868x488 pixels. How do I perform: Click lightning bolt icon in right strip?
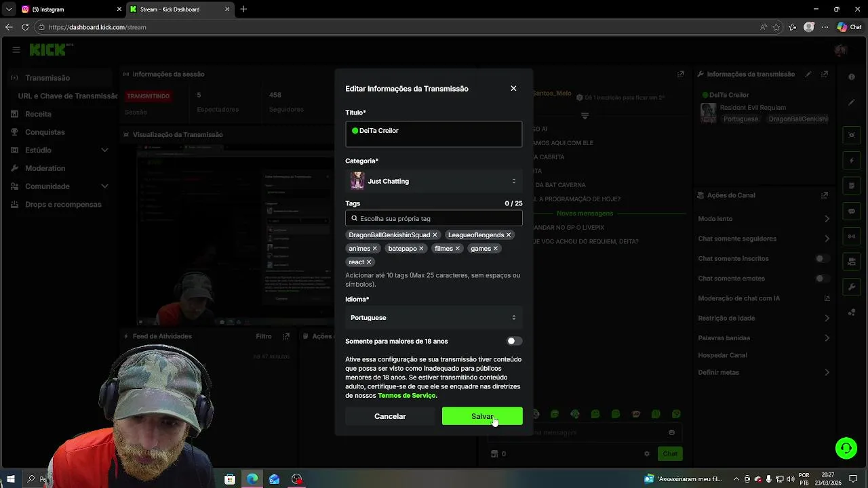point(852,161)
